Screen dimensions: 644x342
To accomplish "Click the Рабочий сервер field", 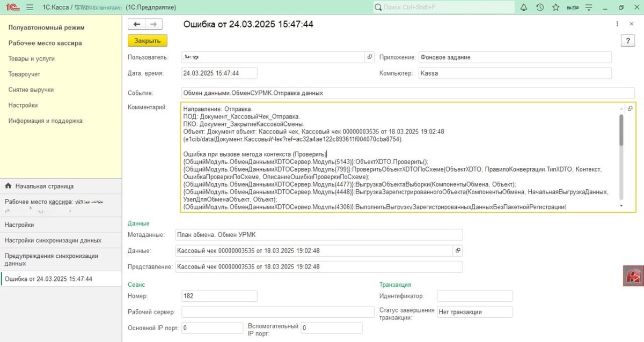I will click(277, 312).
